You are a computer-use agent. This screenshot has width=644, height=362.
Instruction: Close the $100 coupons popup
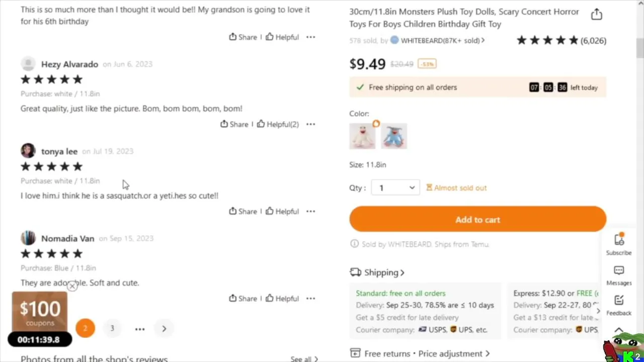coord(72,287)
